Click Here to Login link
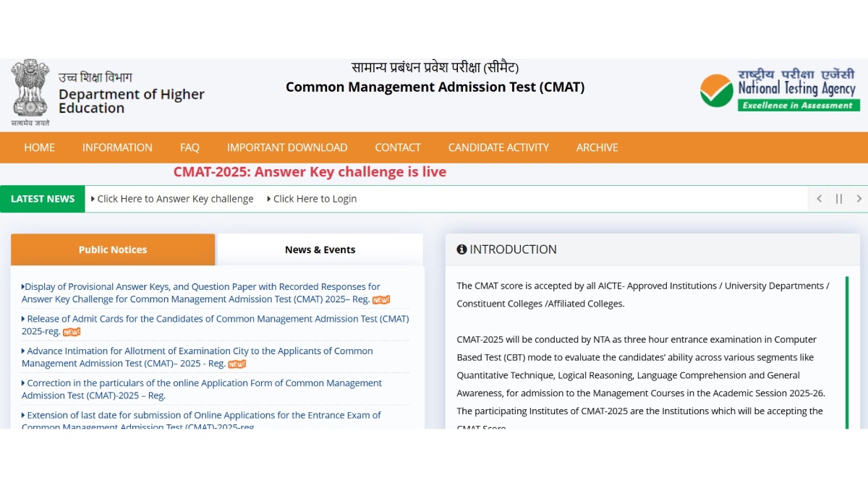868x488 pixels. click(315, 198)
